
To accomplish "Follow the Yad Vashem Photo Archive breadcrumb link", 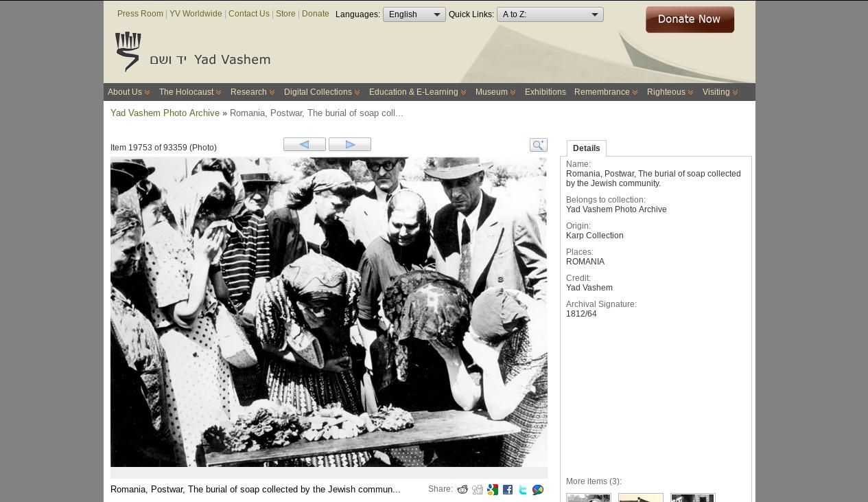I will tap(165, 113).
